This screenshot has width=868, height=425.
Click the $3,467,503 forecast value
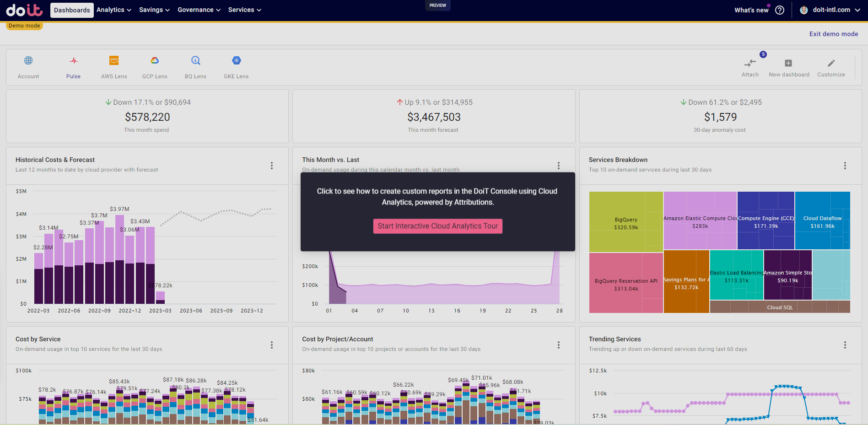click(x=434, y=117)
